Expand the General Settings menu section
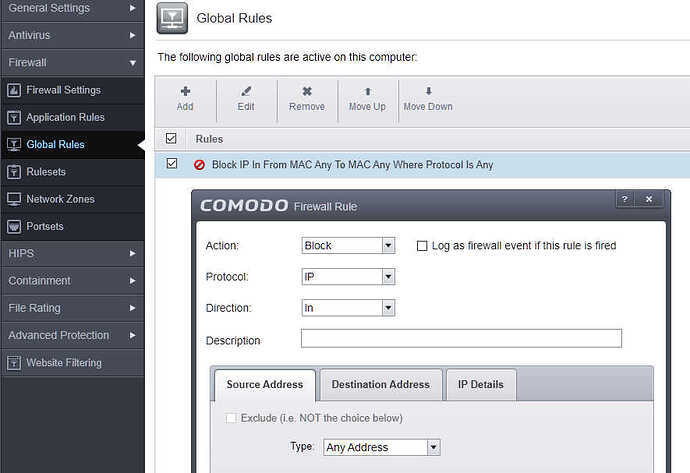 [x=72, y=9]
